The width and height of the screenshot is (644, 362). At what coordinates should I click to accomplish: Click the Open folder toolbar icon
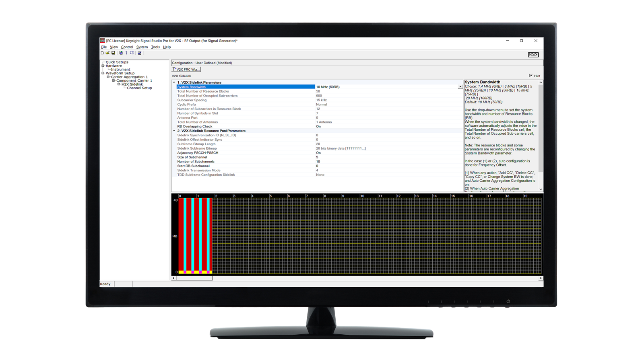pos(108,53)
